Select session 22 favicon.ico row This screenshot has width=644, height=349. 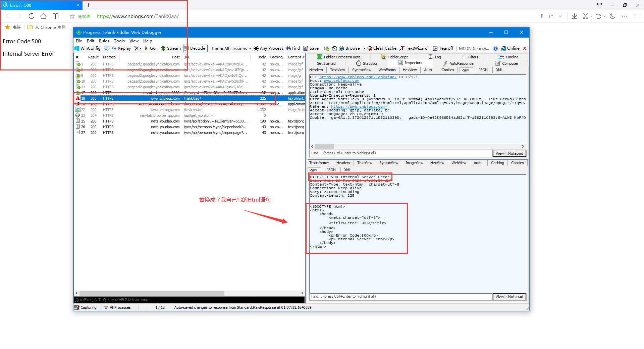[190, 110]
